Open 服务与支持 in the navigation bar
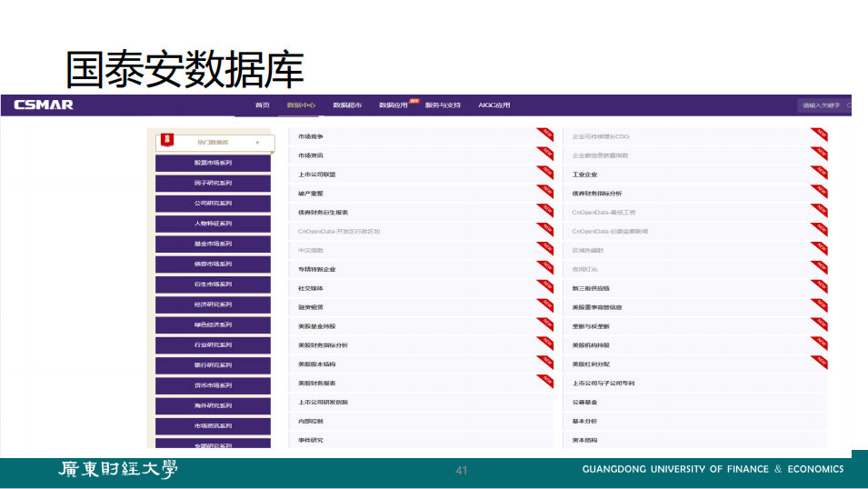The width and height of the screenshot is (868, 489). (x=443, y=105)
